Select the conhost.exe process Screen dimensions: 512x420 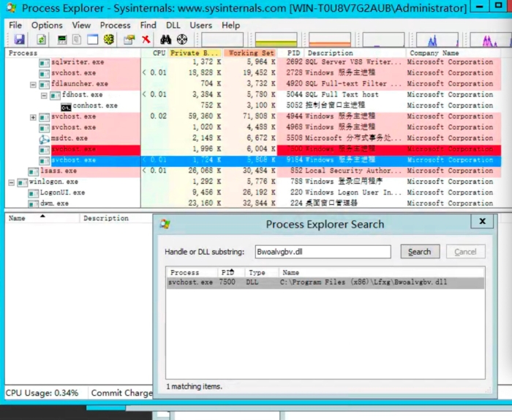(x=253, y=105)
